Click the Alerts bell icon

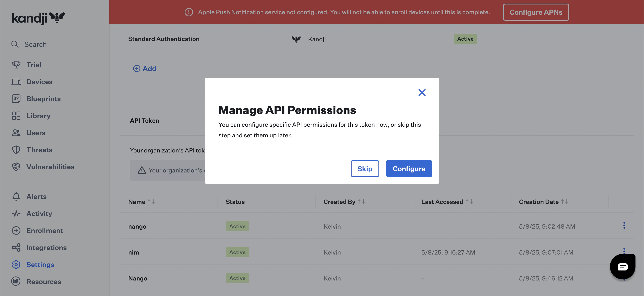[16, 197]
